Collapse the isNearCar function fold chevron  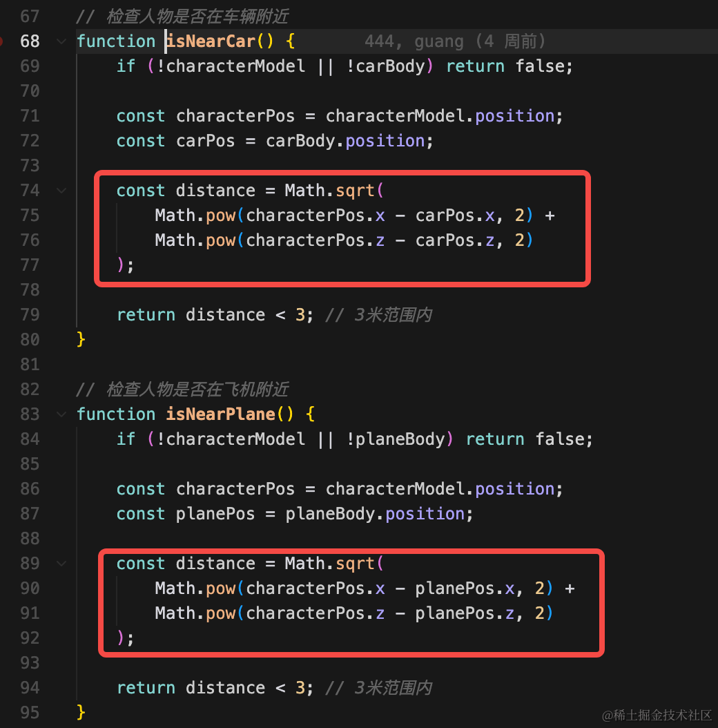click(61, 41)
